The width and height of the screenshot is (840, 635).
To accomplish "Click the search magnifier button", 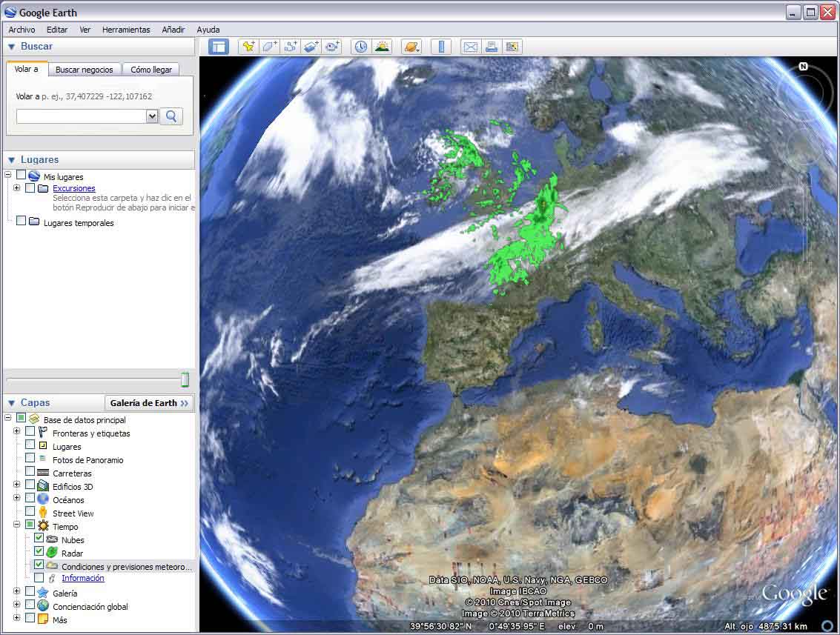I will 171,116.
